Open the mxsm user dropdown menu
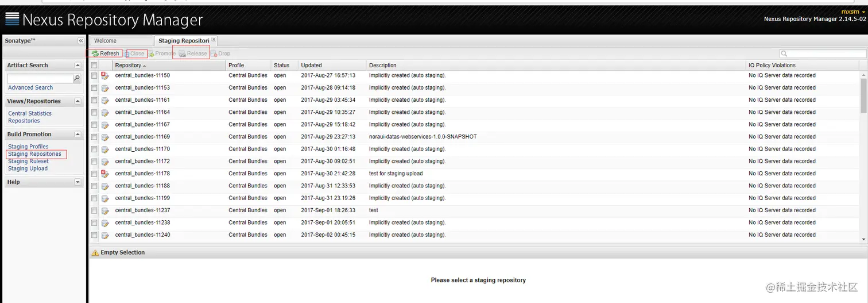The image size is (868, 303). (x=854, y=11)
